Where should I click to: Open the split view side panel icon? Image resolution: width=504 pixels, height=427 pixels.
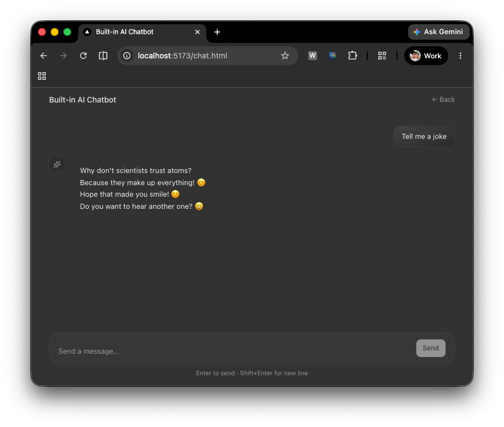coord(103,56)
